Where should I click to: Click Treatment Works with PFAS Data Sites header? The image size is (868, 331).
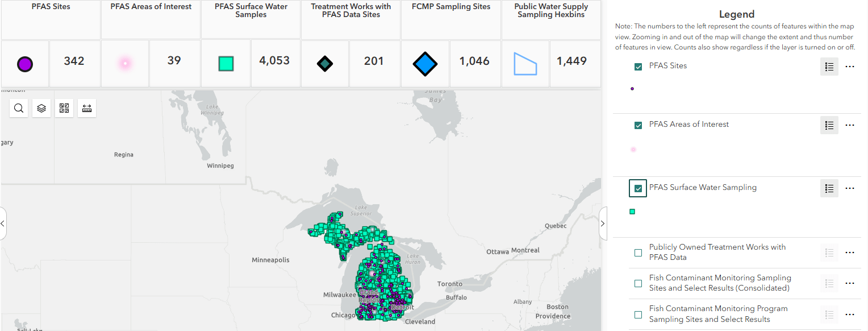tap(351, 11)
